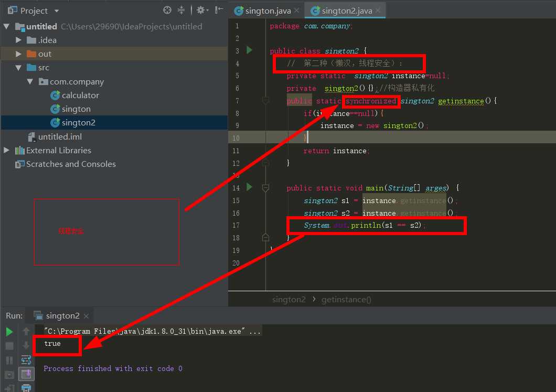Click the dump threads camera icon

pyautogui.click(x=9, y=375)
